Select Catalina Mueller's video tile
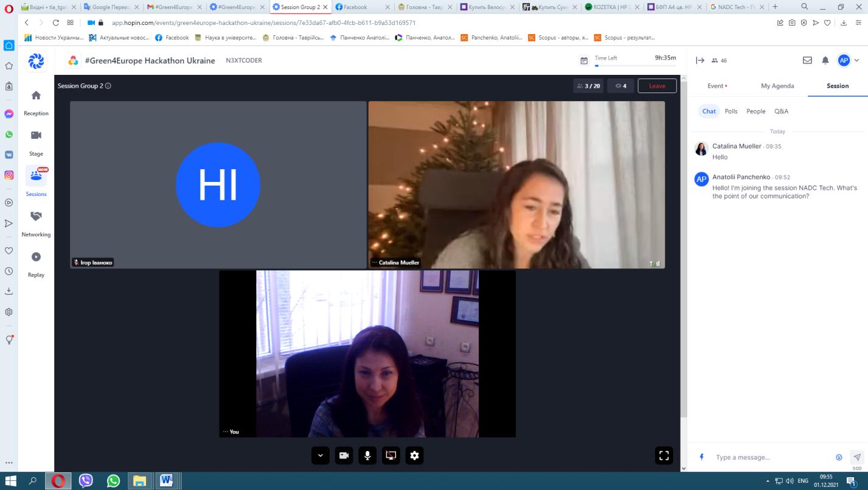Image resolution: width=868 pixels, height=490 pixels. (x=516, y=184)
